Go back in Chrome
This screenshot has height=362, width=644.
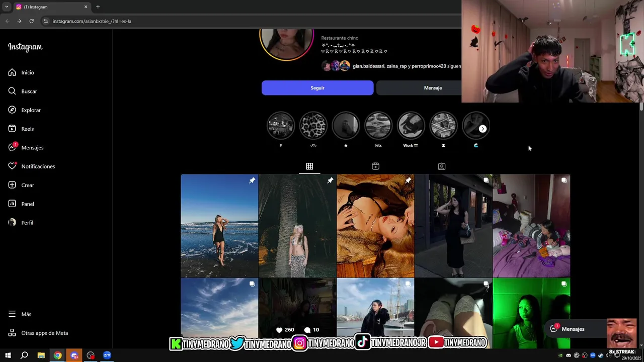point(7,21)
